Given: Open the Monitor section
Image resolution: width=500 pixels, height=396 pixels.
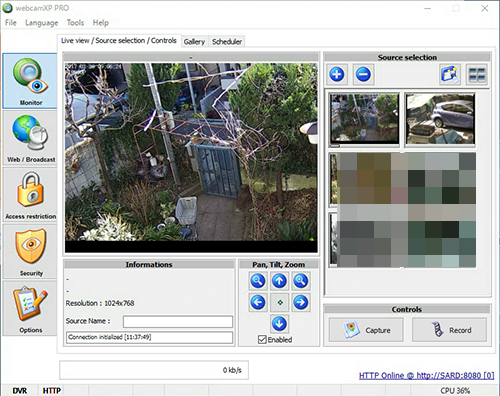Looking at the screenshot, I should 30,81.
